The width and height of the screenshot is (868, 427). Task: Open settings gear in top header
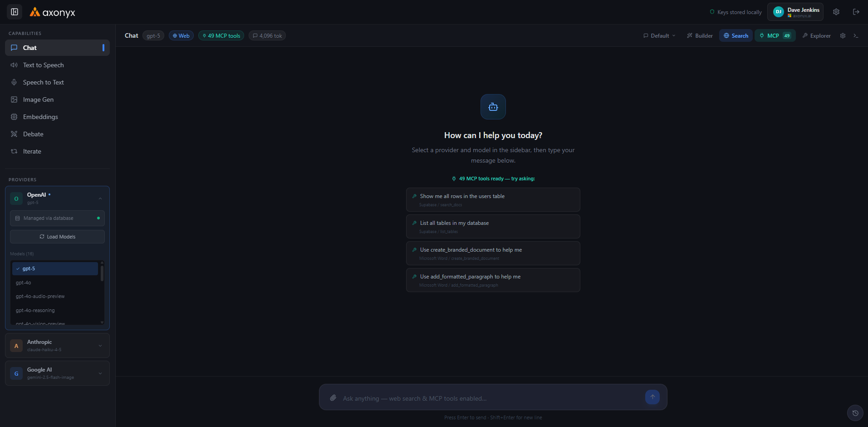[836, 12]
